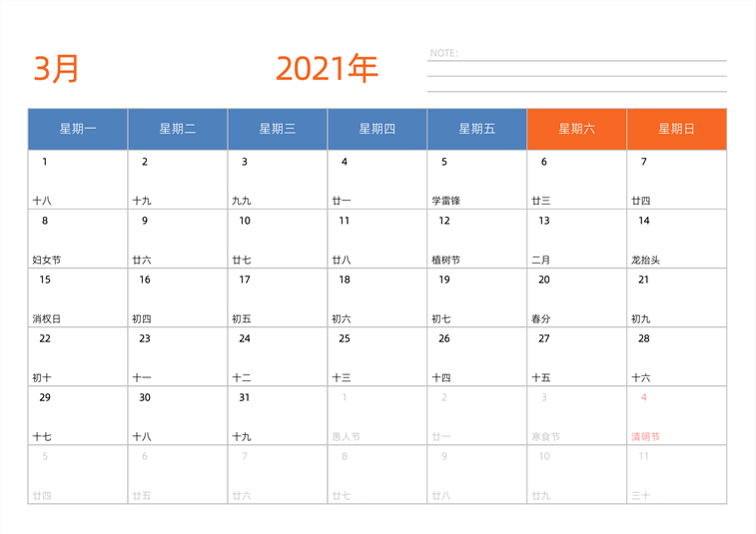Click the greyed 愚人节 label
This screenshot has width=756, height=534.
point(347,437)
